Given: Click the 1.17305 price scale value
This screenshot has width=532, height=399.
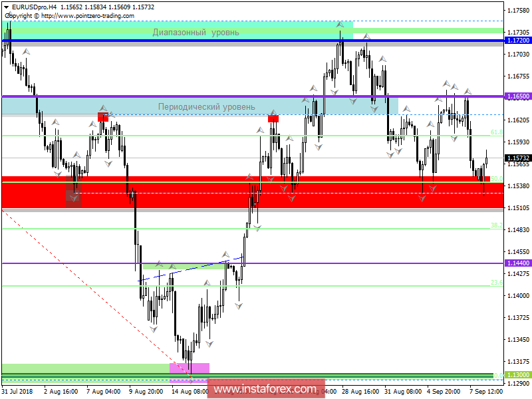Looking at the screenshot, I should point(518,32).
